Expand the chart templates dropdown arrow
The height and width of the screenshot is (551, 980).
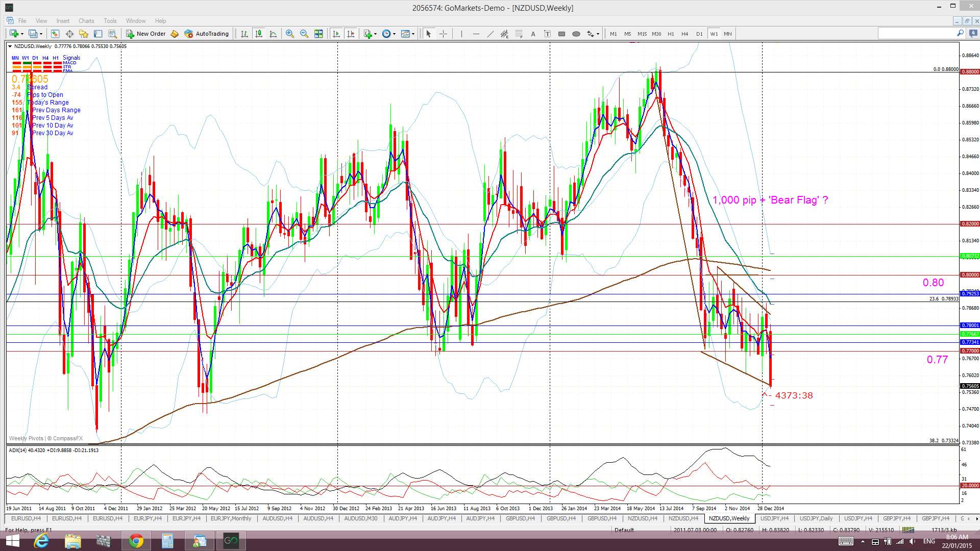click(413, 34)
